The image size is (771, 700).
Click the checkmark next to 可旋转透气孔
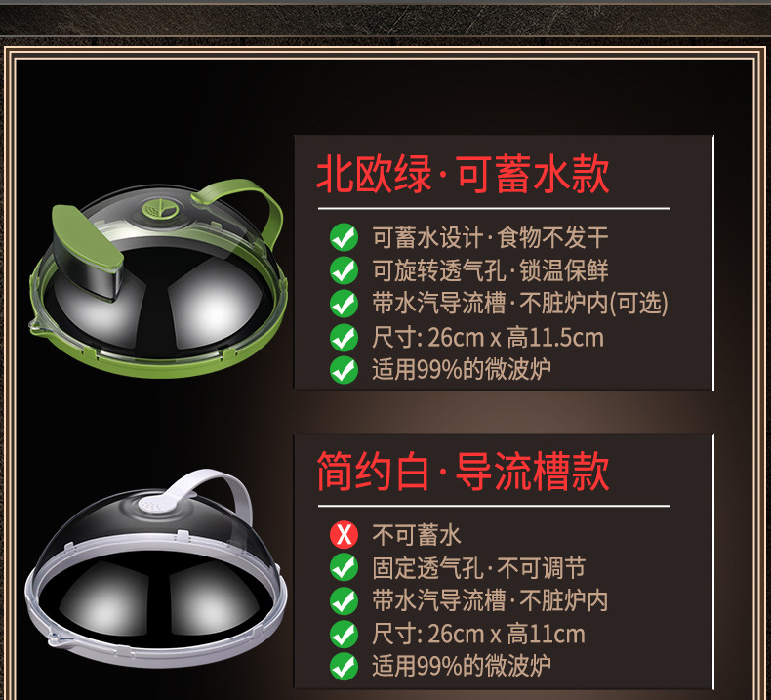(x=345, y=270)
